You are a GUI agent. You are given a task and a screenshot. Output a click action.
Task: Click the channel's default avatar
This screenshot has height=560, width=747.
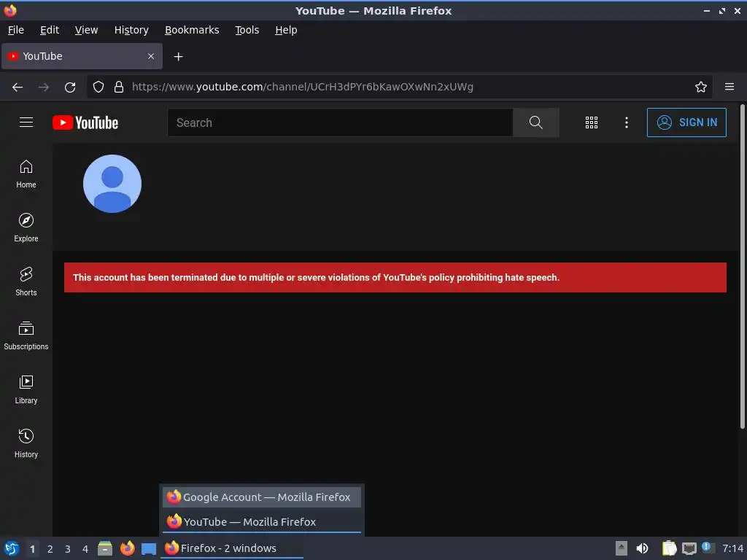[112, 183]
